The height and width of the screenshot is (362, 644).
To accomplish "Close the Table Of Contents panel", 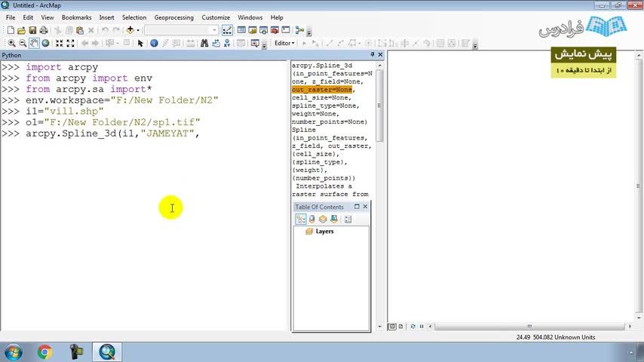I will click(365, 207).
